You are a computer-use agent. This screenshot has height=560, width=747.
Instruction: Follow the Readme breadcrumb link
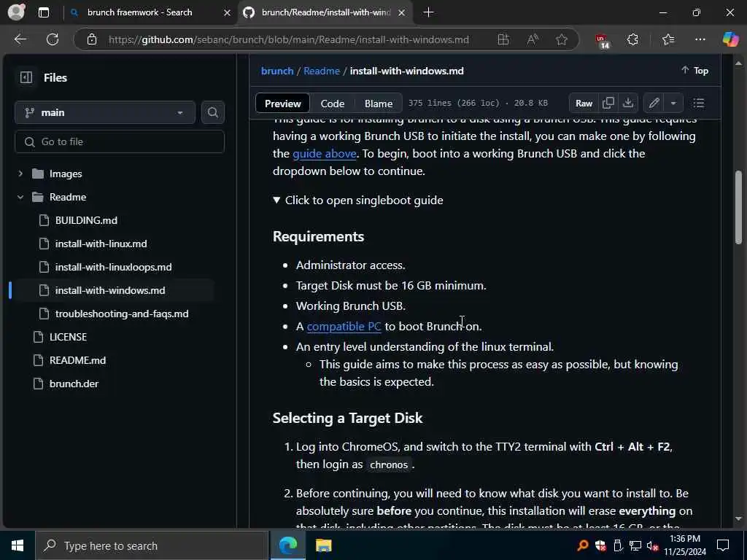tap(322, 71)
